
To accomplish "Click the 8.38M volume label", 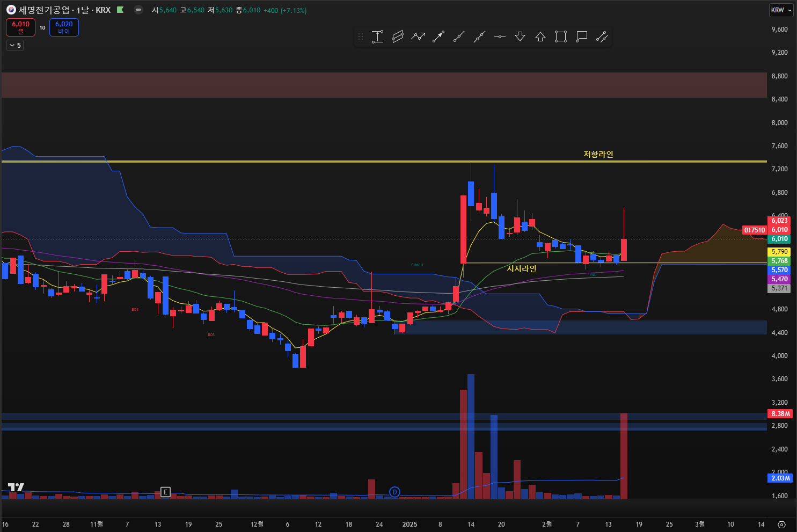I will [x=780, y=414].
